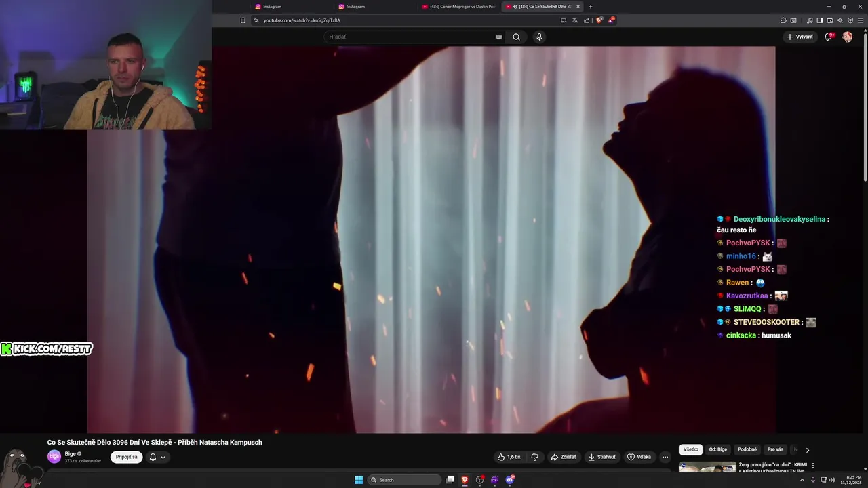Click the video player area

pyautogui.click(x=431, y=240)
